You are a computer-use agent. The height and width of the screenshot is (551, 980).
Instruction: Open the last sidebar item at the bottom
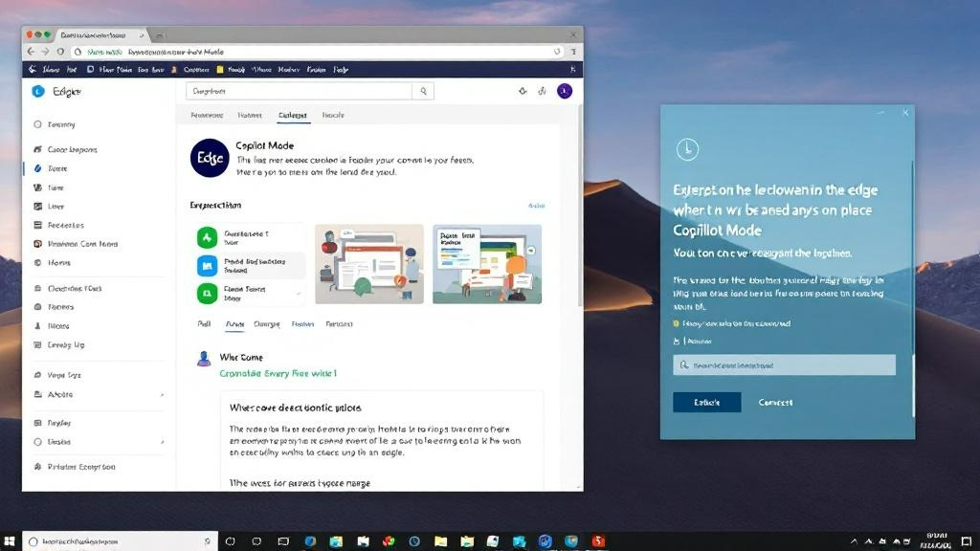click(x=75, y=467)
